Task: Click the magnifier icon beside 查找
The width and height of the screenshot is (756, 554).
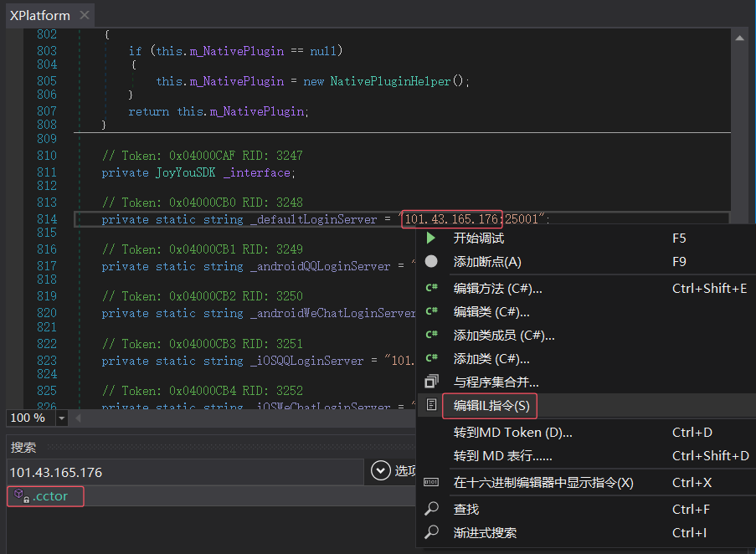Action: pos(432,509)
